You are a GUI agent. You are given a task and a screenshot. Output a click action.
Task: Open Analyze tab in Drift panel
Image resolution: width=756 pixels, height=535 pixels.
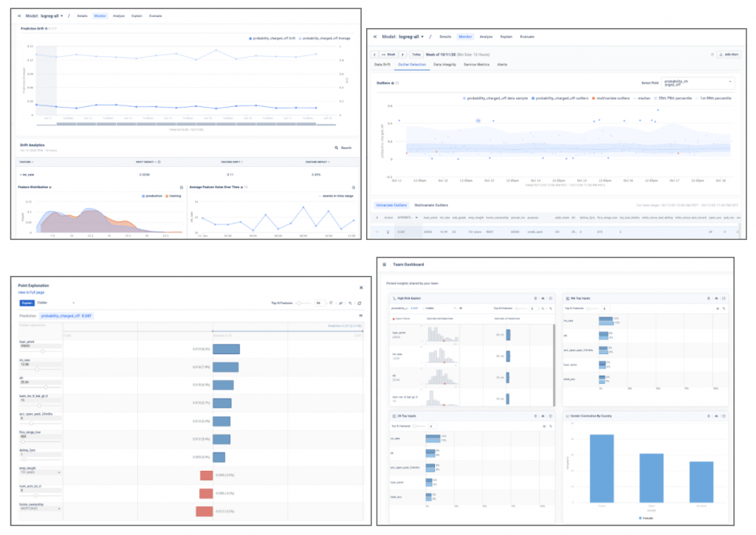tap(119, 16)
